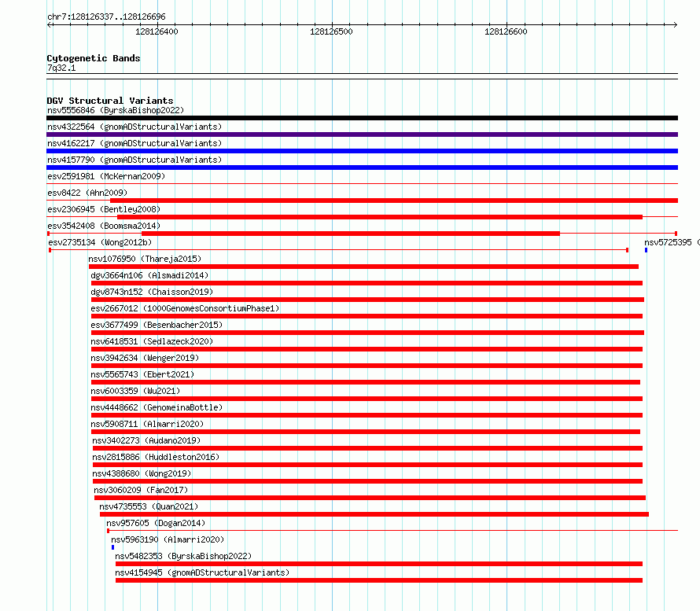Image resolution: width=700 pixels, height=611 pixels.
Task: Open the esv8422 (Ahn2009) label
Action: (x=87, y=193)
